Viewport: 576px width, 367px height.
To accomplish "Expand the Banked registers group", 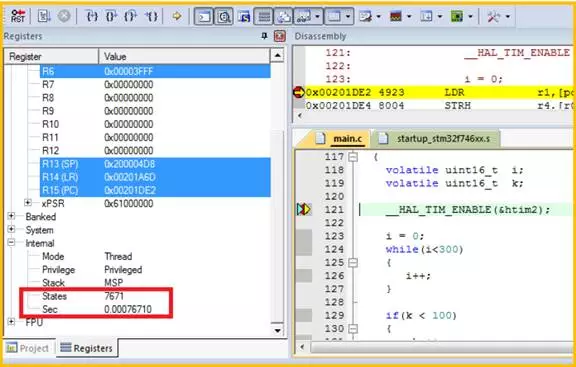I will click(11, 216).
